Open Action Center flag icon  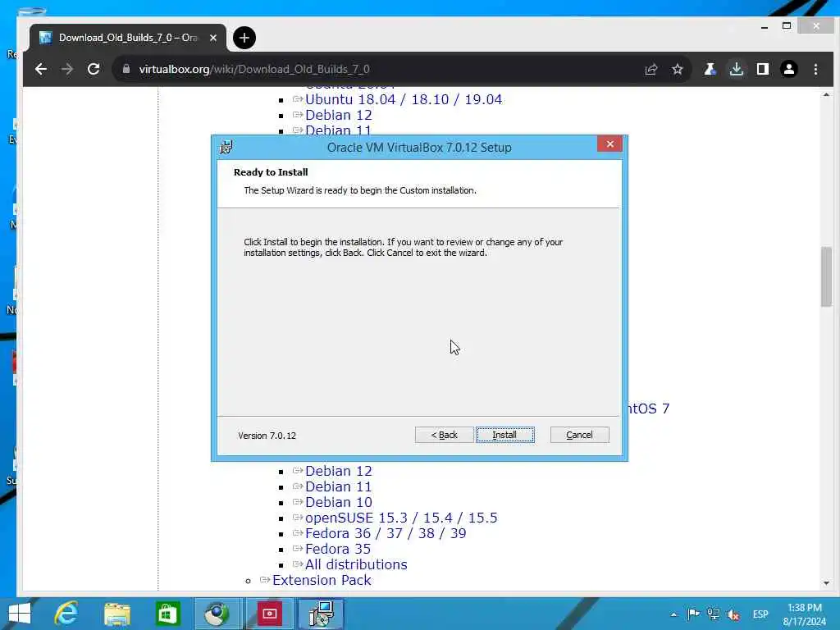pyautogui.click(x=693, y=614)
